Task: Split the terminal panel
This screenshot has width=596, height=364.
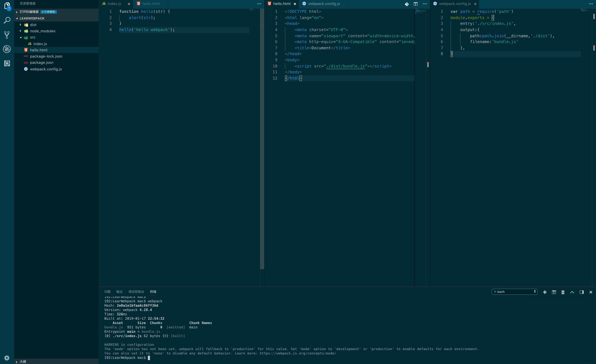Action: [x=554, y=292]
